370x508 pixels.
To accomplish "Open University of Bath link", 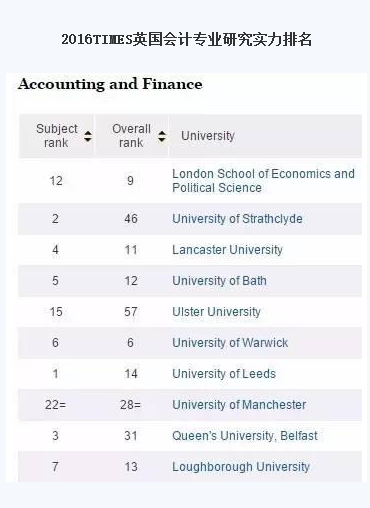I will point(219,281).
